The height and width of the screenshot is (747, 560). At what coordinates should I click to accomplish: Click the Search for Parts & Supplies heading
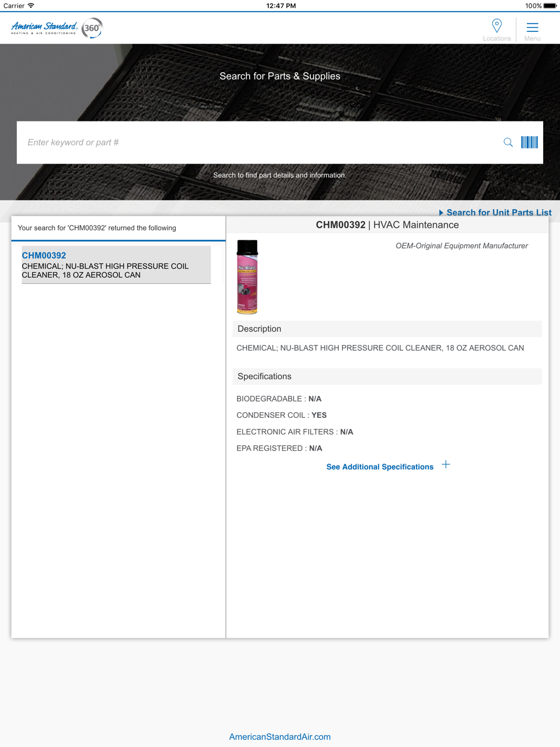point(280,76)
